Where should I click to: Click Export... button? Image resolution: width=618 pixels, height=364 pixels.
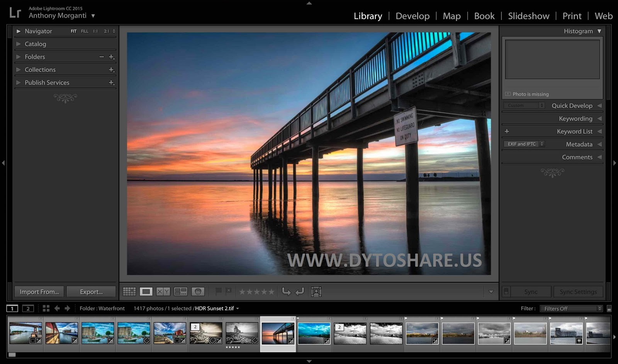tap(91, 292)
